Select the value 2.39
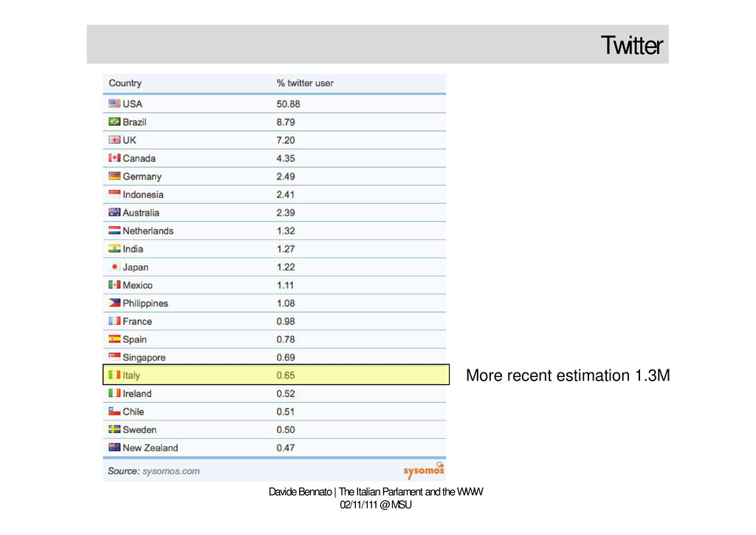 pos(286,212)
